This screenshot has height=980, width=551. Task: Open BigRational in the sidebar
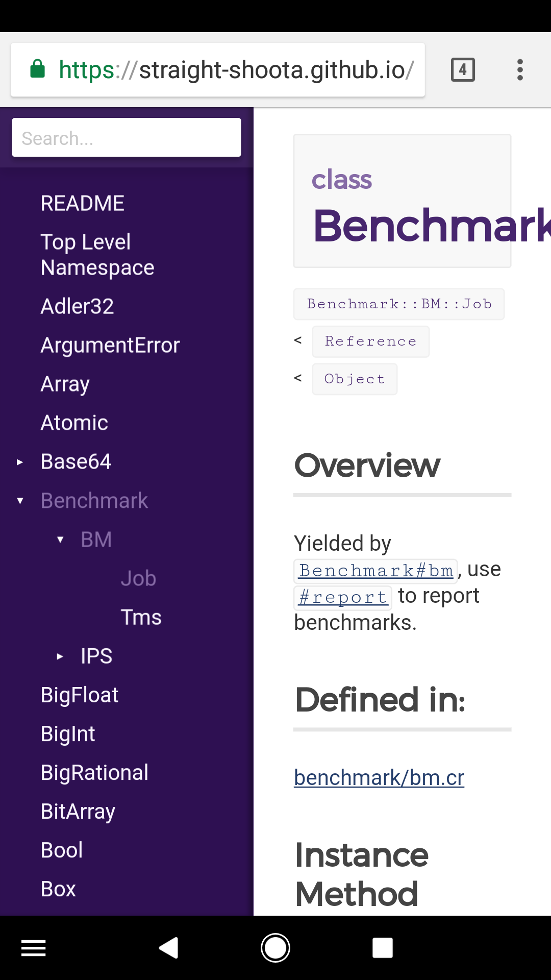tap(95, 773)
